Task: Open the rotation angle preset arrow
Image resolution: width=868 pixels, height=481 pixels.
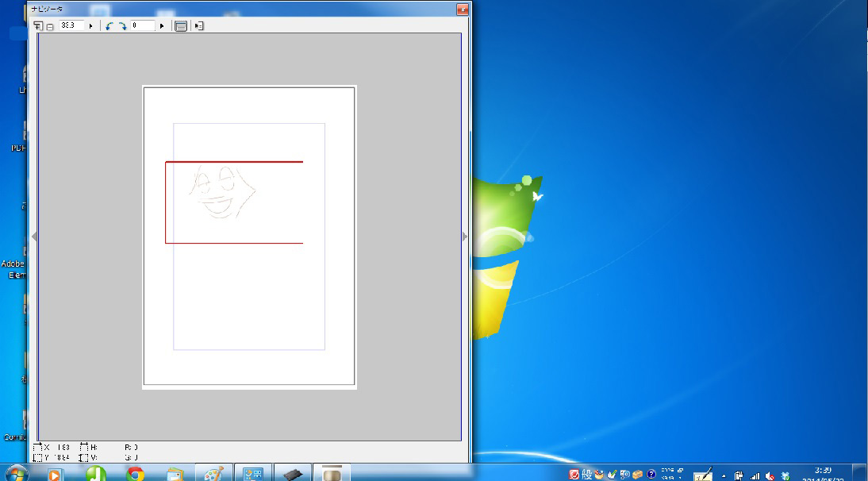Action: [162, 26]
